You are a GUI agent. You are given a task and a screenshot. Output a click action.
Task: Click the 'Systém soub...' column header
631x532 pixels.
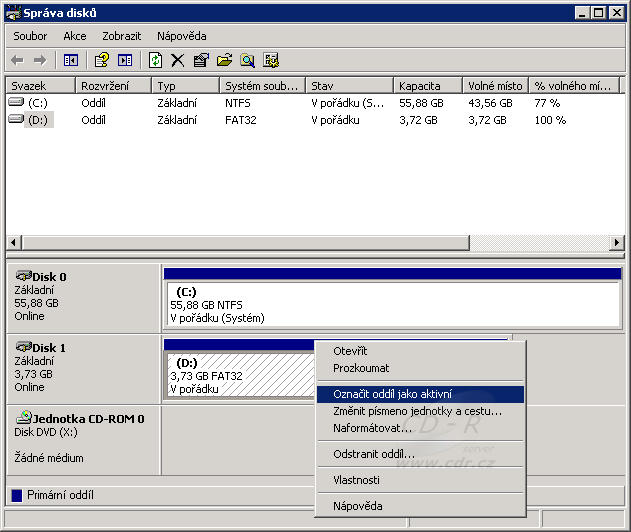coord(261,86)
